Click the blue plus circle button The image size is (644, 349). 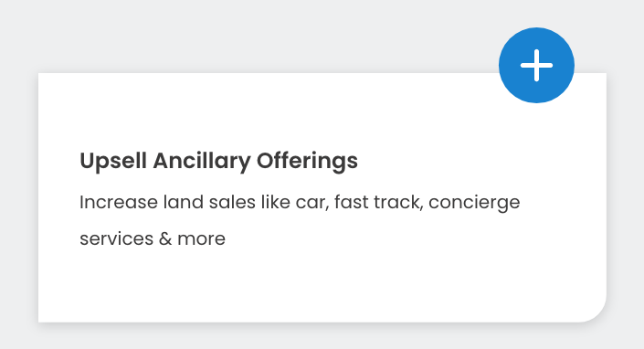click(536, 65)
